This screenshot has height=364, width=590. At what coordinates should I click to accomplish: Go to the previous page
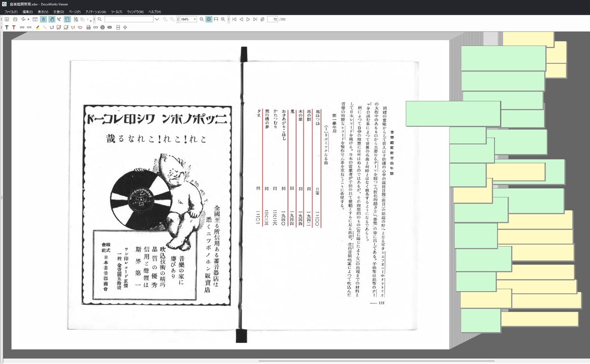[241, 19]
